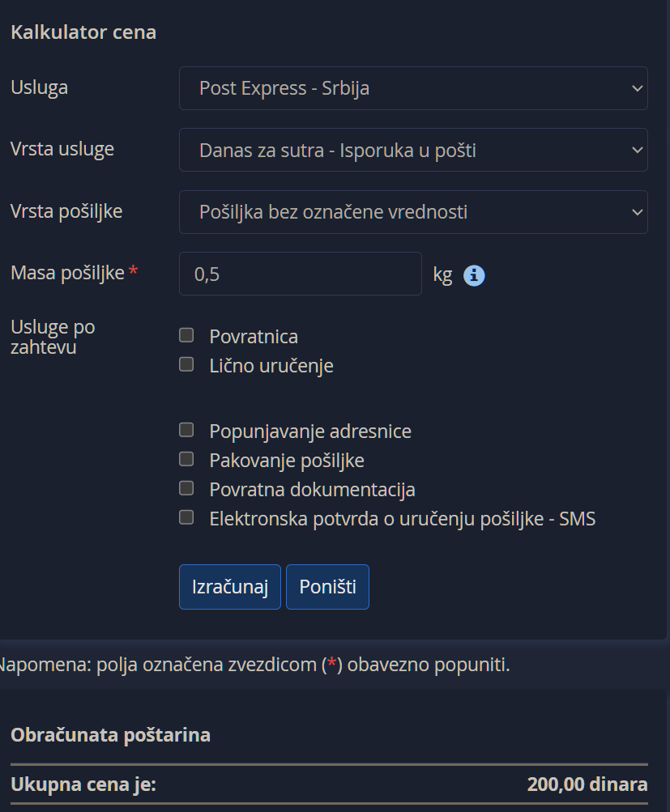670x812 pixels.
Task: Expand the Danas za sutra service type dropdown
Action: (x=413, y=150)
